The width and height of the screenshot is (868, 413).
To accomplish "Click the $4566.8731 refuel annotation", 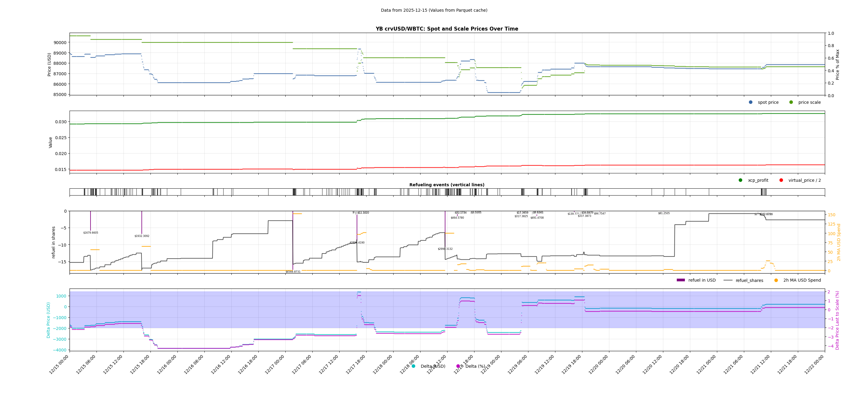I will pos(293,272).
